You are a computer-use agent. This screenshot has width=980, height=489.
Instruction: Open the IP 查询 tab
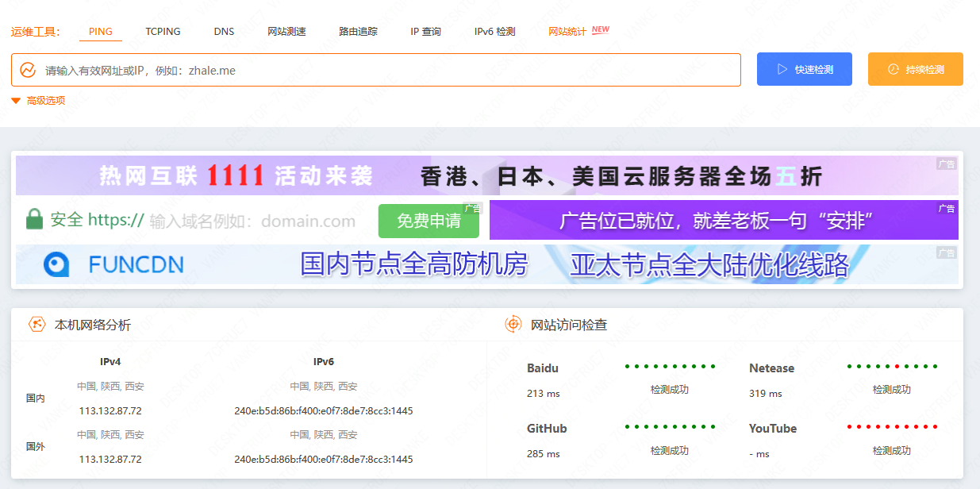[x=425, y=32]
